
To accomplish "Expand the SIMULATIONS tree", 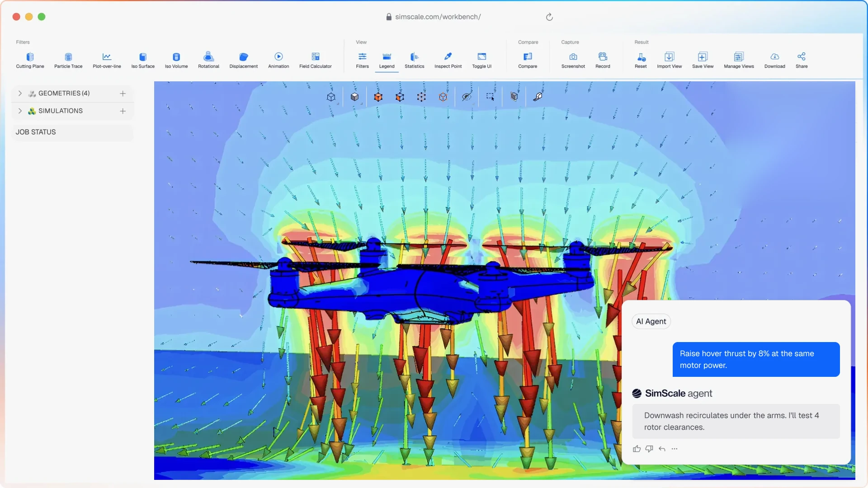I will pyautogui.click(x=20, y=111).
